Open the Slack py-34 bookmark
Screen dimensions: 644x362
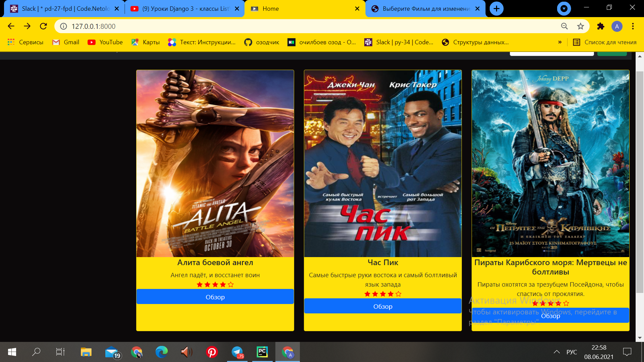point(399,42)
